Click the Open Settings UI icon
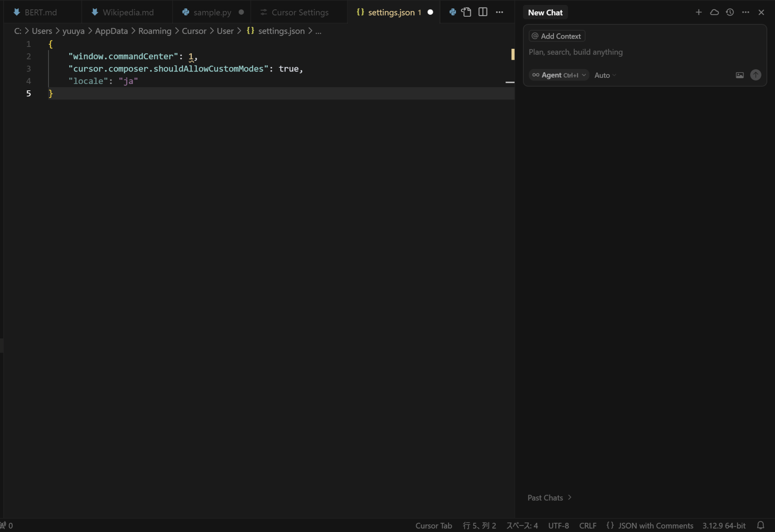The image size is (775, 532). [467, 12]
